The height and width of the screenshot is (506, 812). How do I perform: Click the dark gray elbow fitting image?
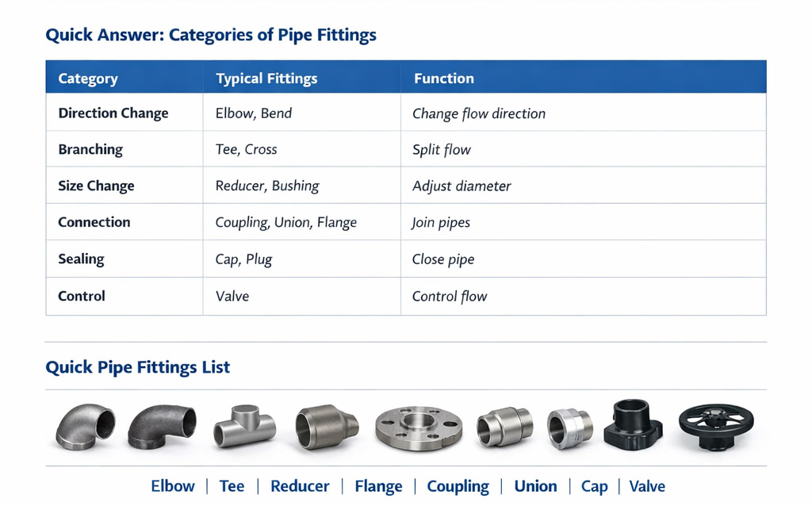(x=161, y=427)
